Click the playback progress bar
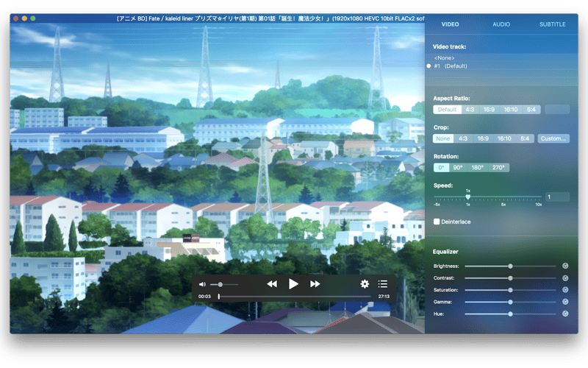Screen dimensions: 588x368 tap(295, 297)
